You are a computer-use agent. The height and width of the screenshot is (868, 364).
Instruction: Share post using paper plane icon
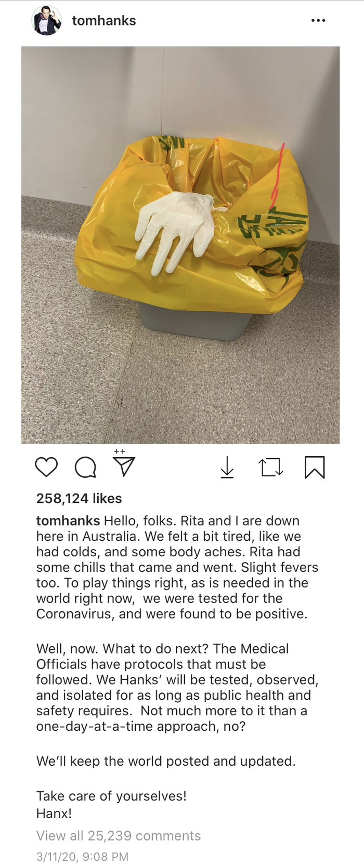coord(124,466)
